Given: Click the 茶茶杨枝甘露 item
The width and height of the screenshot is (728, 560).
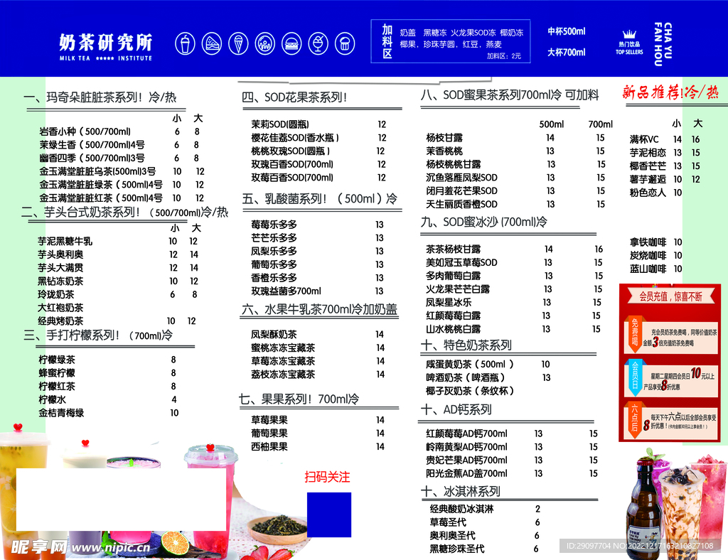Looking at the screenshot, I should coord(453,249).
